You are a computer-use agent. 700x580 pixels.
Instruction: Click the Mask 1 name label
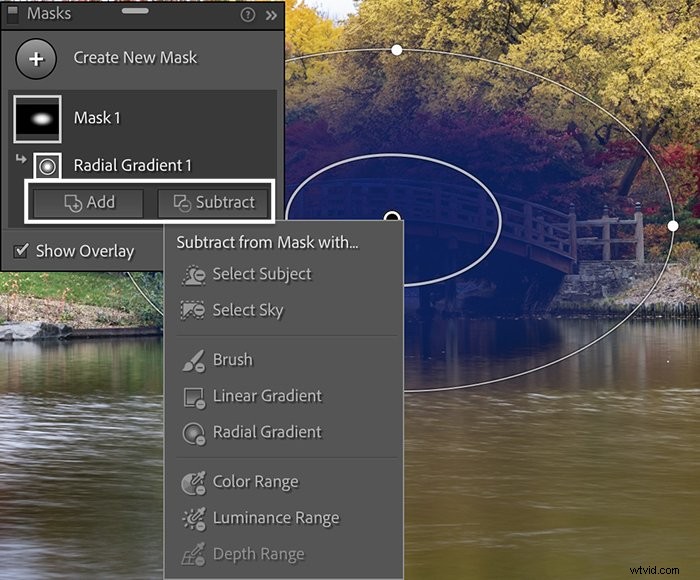pos(97,118)
